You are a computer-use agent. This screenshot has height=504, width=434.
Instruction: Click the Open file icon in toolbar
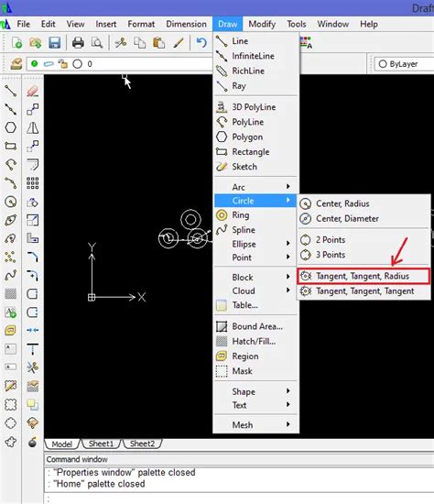click(x=36, y=42)
